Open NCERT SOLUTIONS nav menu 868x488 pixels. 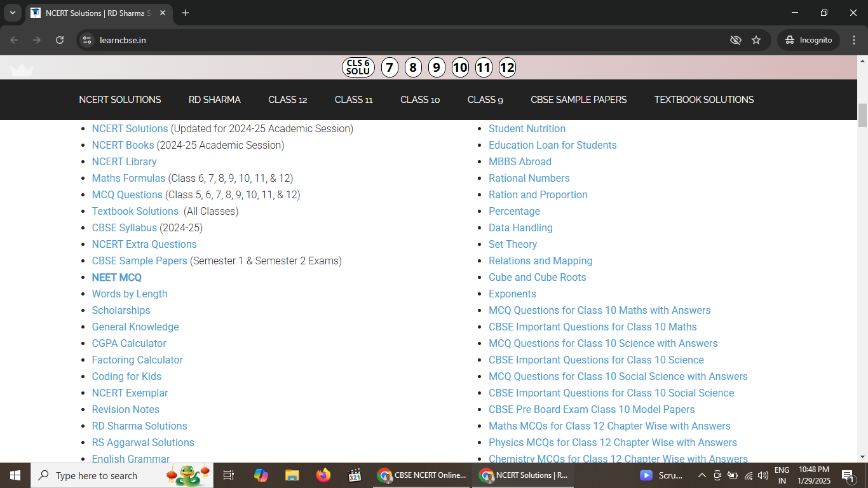120,100
